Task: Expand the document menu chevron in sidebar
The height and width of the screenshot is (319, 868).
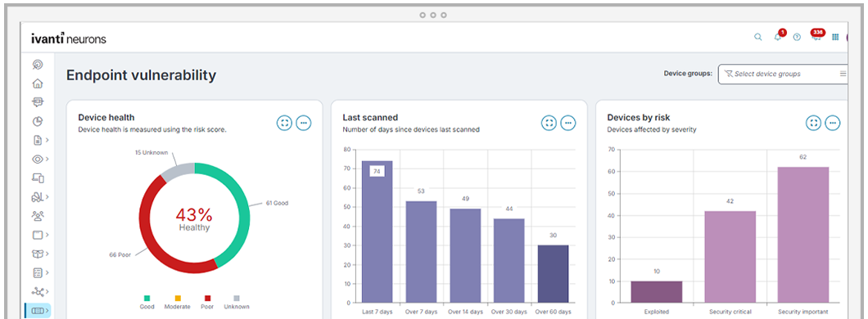Action: (x=47, y=140)
